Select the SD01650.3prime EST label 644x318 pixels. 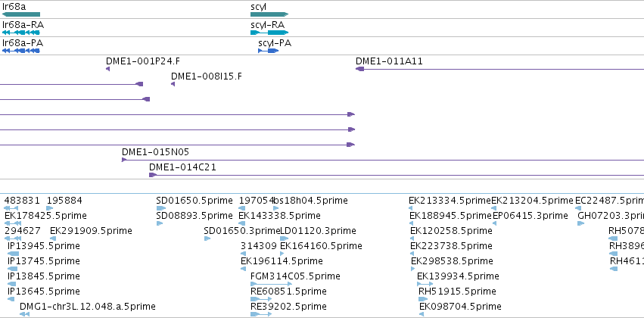(242, 231)
